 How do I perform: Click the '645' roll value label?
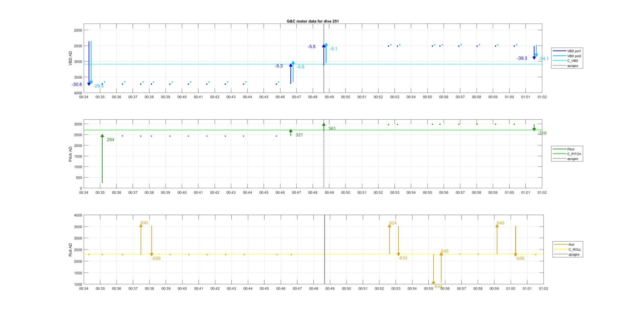[445, 251]
